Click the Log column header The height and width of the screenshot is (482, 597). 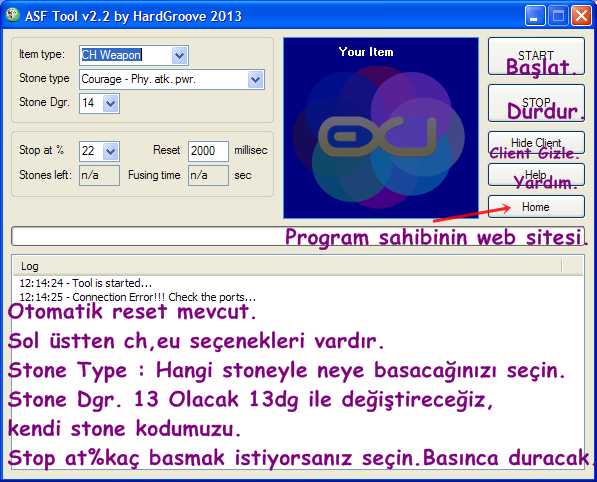tap(287, 266)
